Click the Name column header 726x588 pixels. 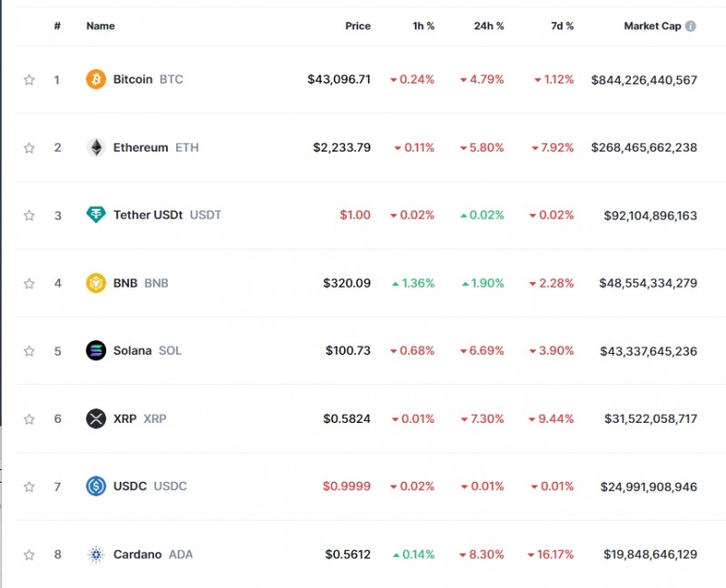[x=100, y=25]
